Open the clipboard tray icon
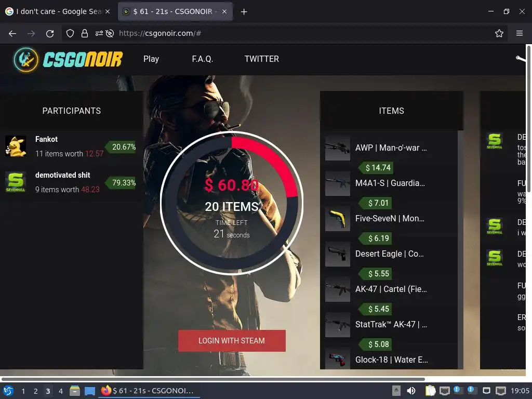The image size is (532, 399). pos(430,391)
